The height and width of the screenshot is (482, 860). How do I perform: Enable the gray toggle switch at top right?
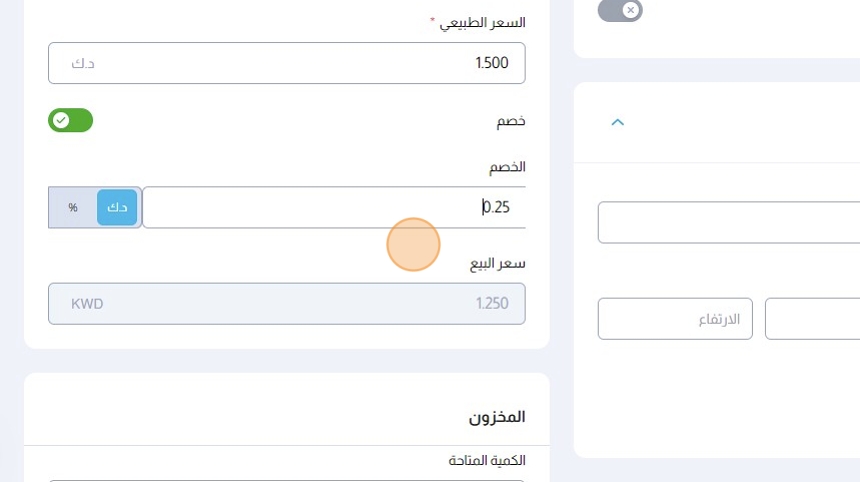pyautogui.click(x=620, y=10)
